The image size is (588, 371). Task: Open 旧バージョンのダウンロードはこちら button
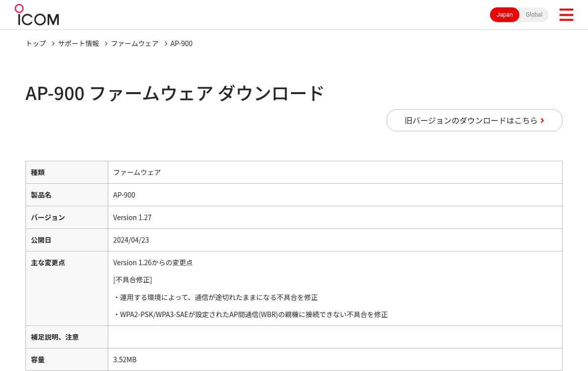coord(474,120)
